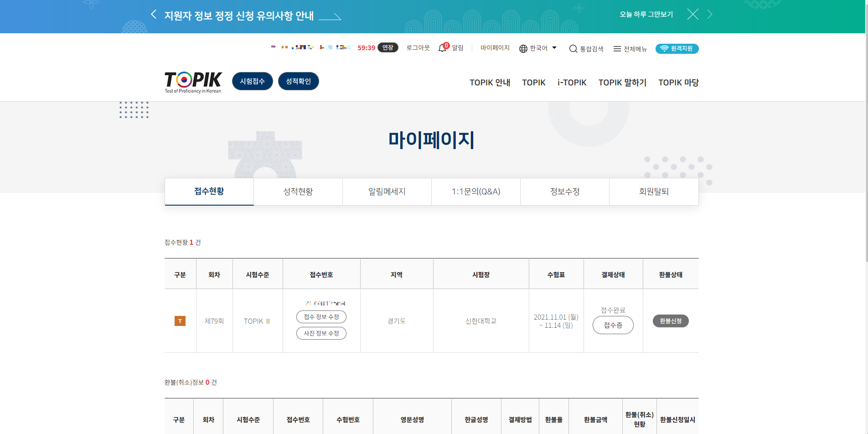Open 마이페이지 link in top bar
The height and width of the screenshot is (434, 868).
click(495, 47)
